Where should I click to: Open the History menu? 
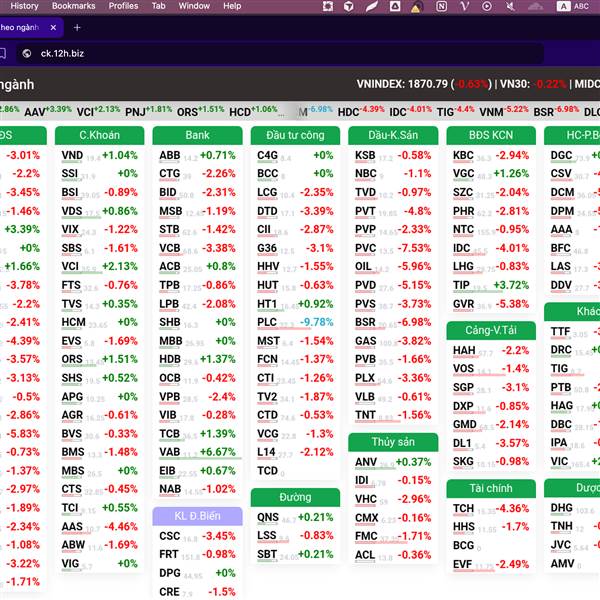[x=24, y=6]
